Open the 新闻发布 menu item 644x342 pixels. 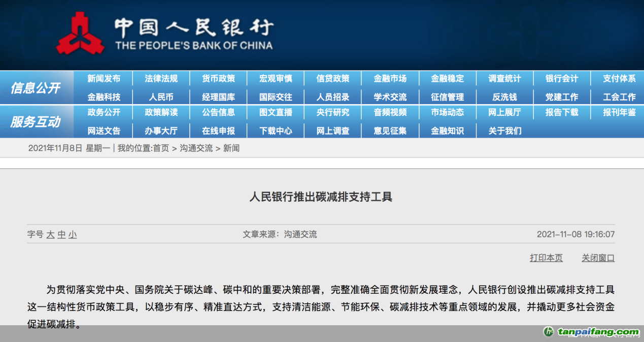(104, 78)
